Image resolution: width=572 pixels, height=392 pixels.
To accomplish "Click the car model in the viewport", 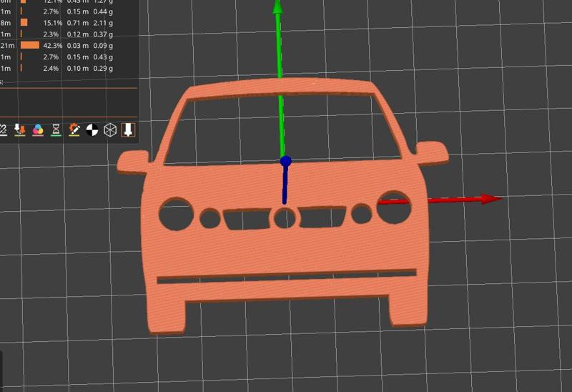I will coord(285,248).
